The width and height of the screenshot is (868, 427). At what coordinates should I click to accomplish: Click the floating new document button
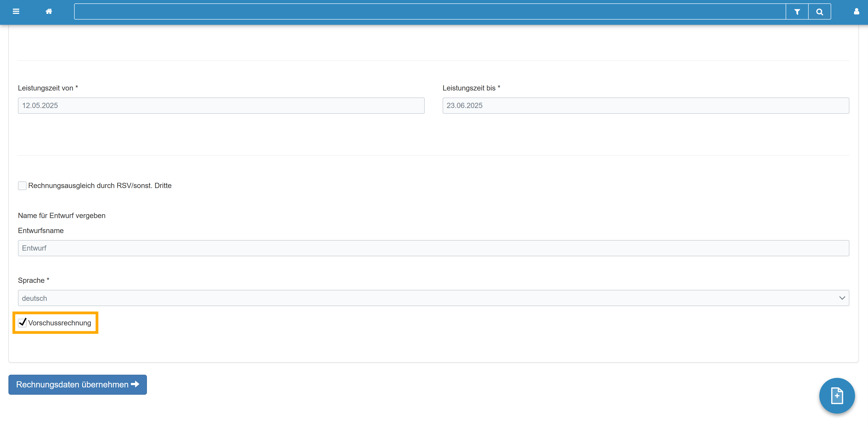(837, 395)
